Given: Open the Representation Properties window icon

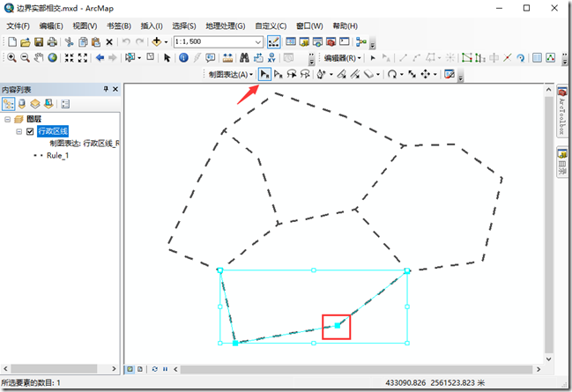Looking at the screenshot, I should [449, 74].
